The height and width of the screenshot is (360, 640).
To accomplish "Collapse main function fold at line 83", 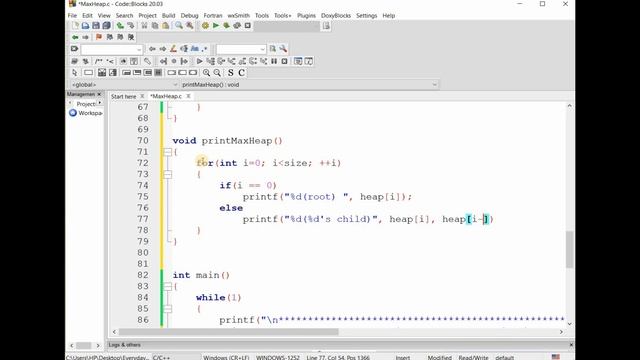I will (167, 287).
